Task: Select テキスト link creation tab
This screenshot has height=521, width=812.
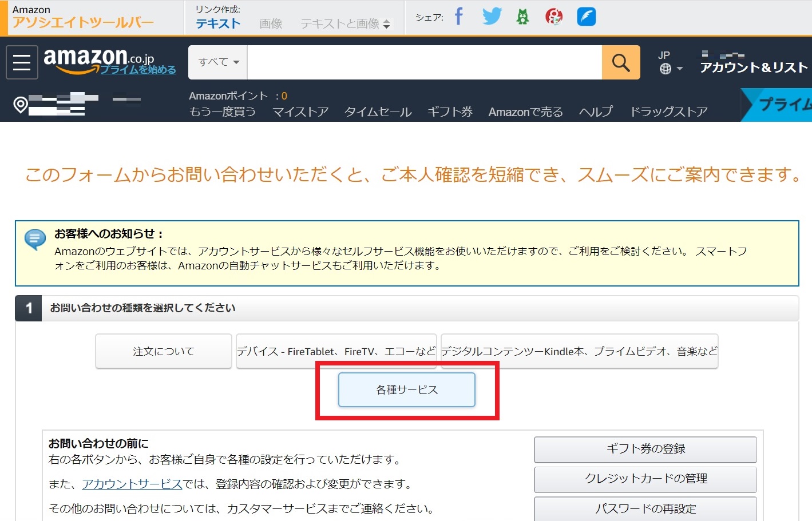Action: coord(218,23)
